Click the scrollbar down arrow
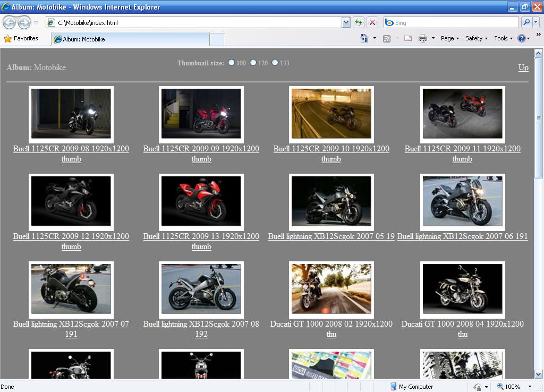 [539, 374]
